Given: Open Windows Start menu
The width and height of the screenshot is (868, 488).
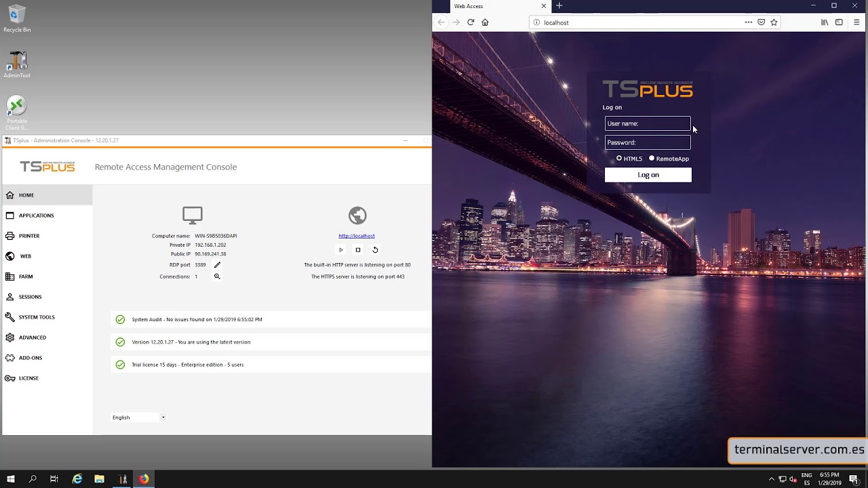Looking at the screenshot, I should click(x=11, y=479).
